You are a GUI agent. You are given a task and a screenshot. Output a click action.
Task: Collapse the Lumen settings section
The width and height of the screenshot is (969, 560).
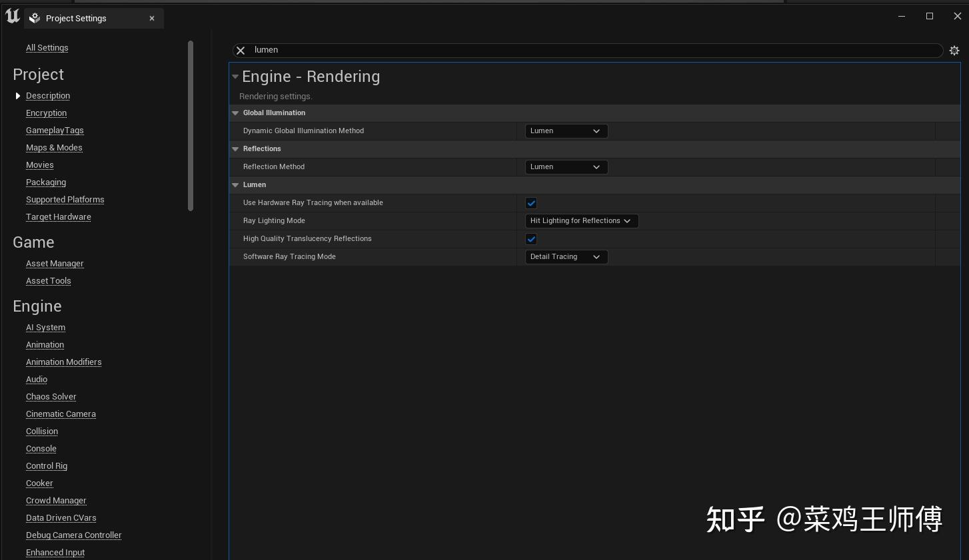click(x=235, y=184)
